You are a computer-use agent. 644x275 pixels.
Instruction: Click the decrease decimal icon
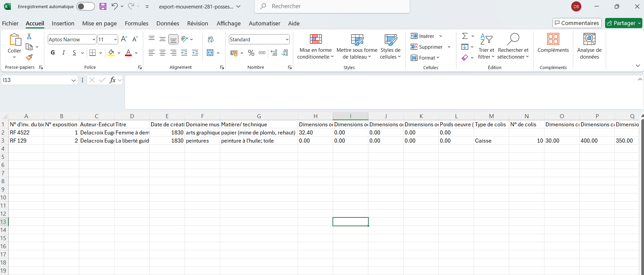click(285, 53)
